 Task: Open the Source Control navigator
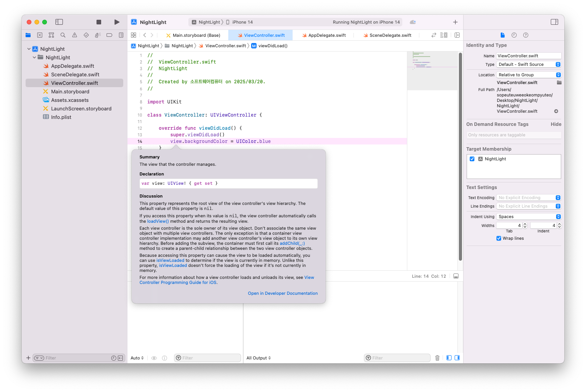[x=40, y=35]
